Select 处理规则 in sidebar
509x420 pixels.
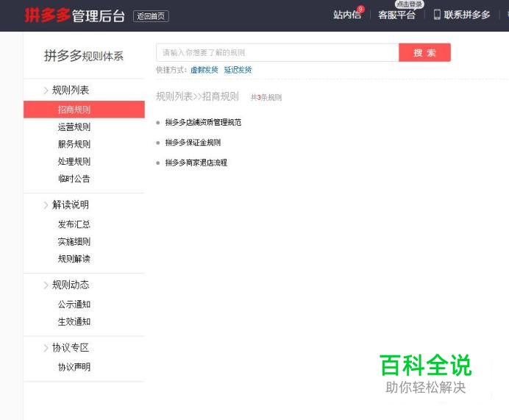[x=74, y=161]
